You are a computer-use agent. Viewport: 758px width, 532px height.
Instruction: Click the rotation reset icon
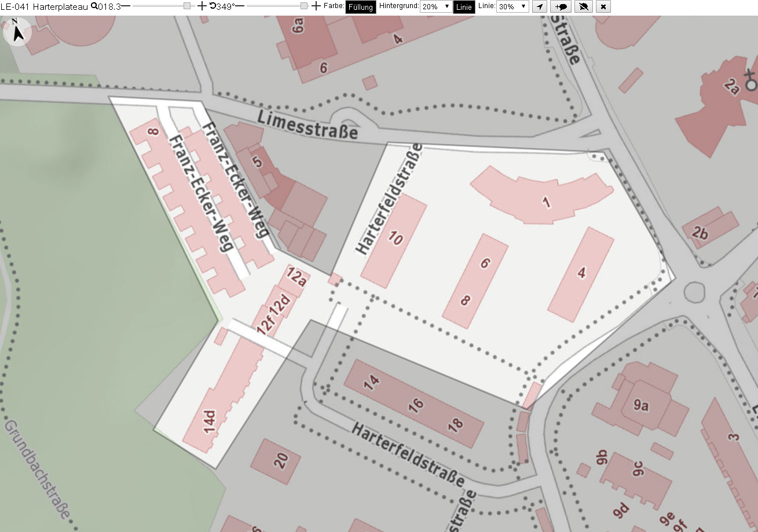tap(213, 6)
